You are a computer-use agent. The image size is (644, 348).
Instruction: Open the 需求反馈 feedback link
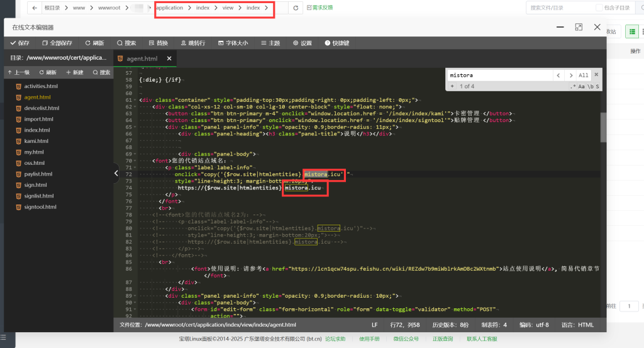[320, 8]
